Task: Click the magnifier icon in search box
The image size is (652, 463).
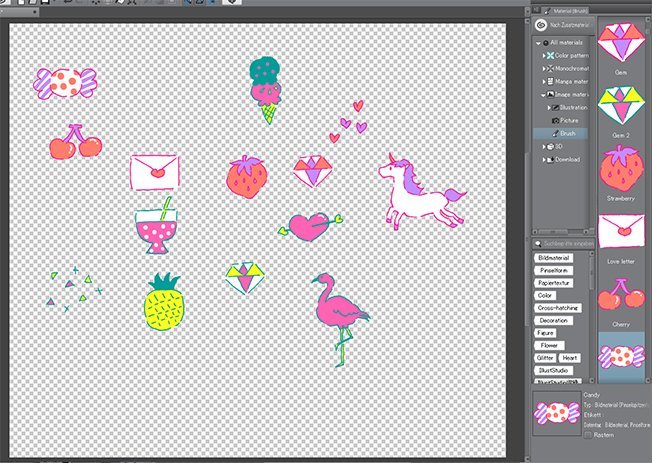Action: 538,244
